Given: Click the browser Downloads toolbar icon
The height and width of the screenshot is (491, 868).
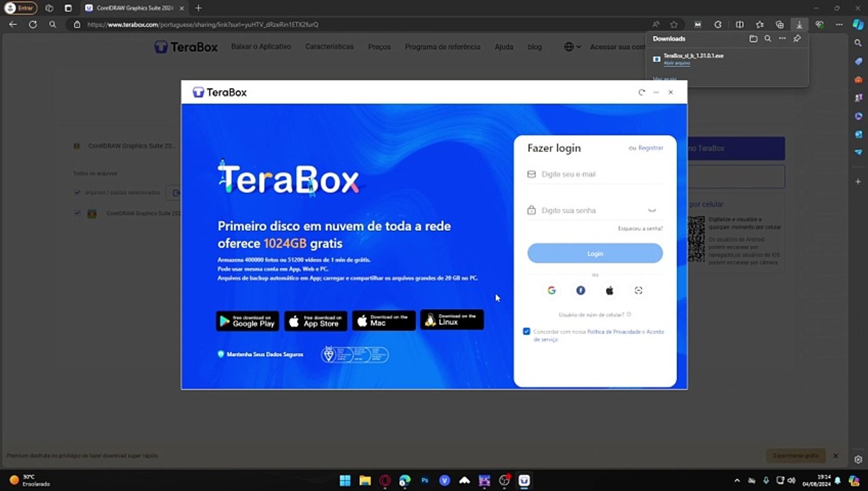Looking at the screenshot, I should 799,25.
